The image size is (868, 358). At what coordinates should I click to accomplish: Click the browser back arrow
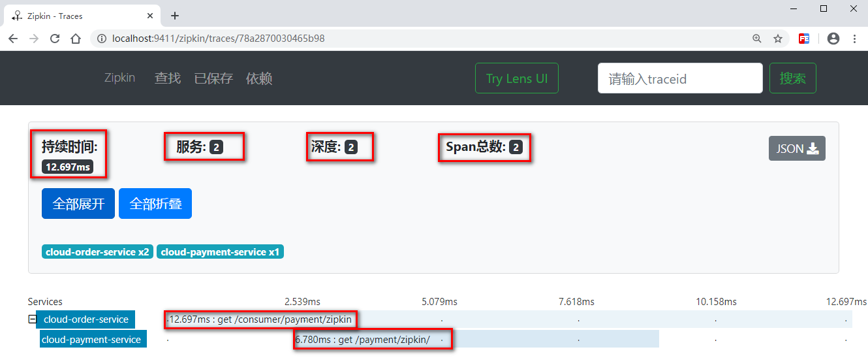coord(13,39)
